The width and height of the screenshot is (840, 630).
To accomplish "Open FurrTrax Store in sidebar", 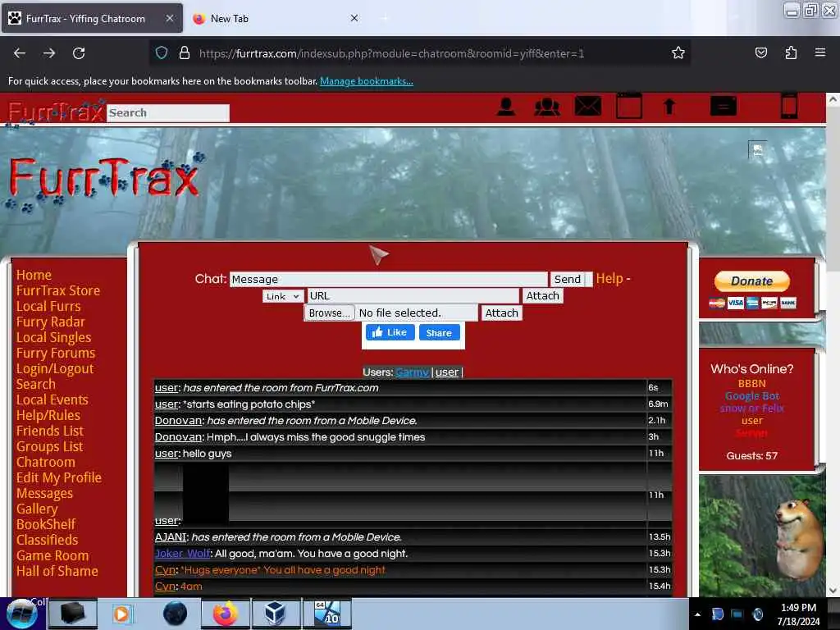I will [58, 290].
